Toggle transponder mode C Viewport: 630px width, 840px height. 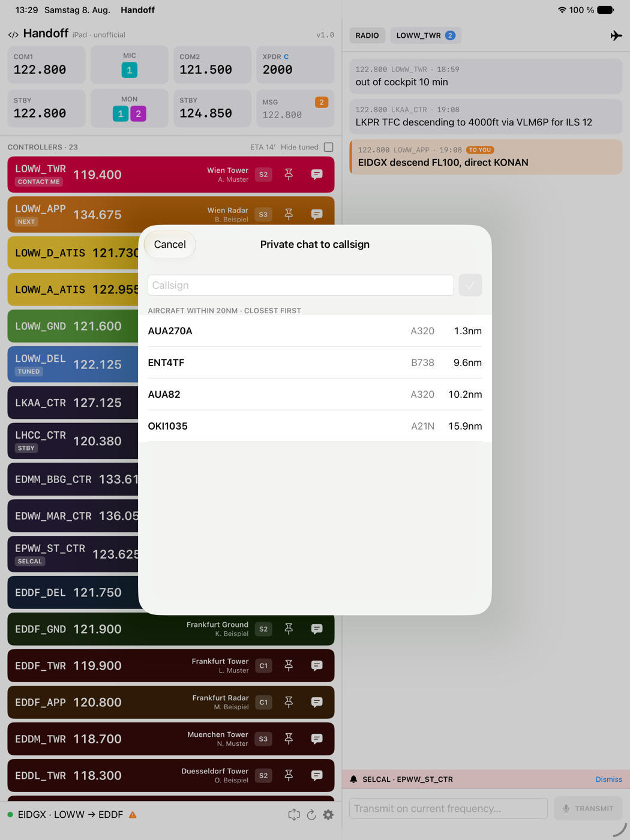[x=286, y=57]
